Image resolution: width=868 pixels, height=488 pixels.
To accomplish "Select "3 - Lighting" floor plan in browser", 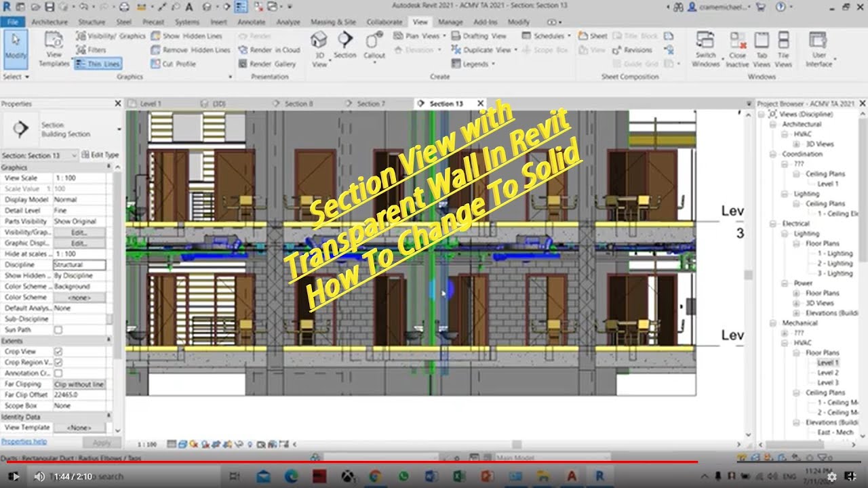I will click(x=834, y=273).
